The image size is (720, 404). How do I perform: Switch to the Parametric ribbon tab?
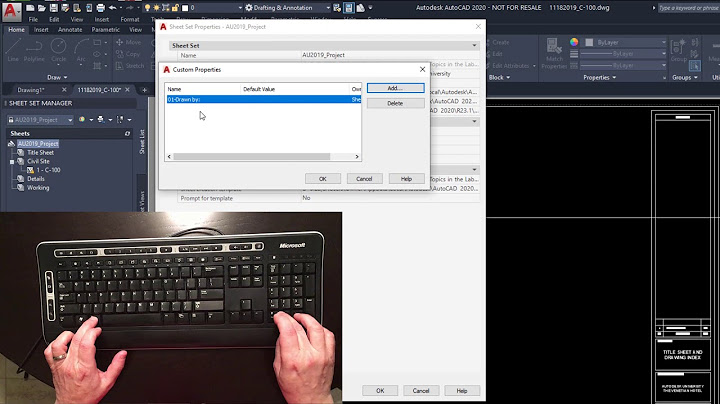point(105,29)
